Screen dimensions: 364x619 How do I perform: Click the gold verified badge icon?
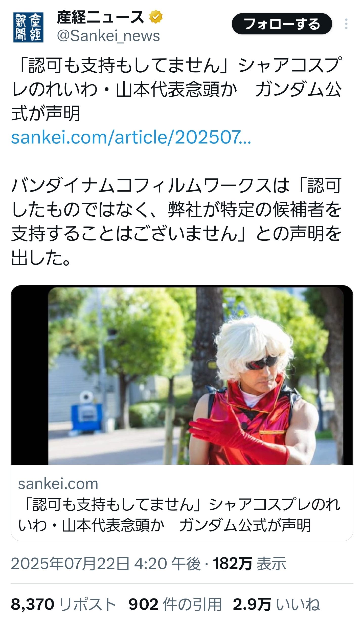click(x=156, y=17)
